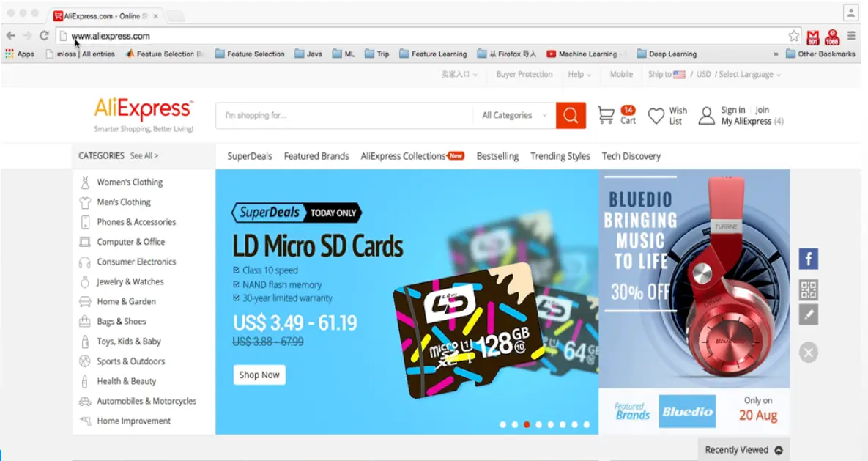
Task: Dismiss the side toolbar with the round X
Action: [x=808, y=353]
